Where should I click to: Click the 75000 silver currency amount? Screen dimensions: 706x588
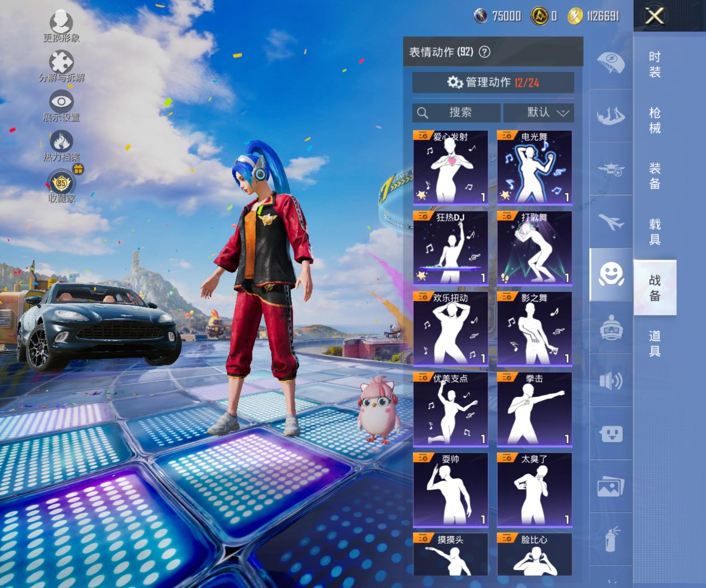click(507, 16)
